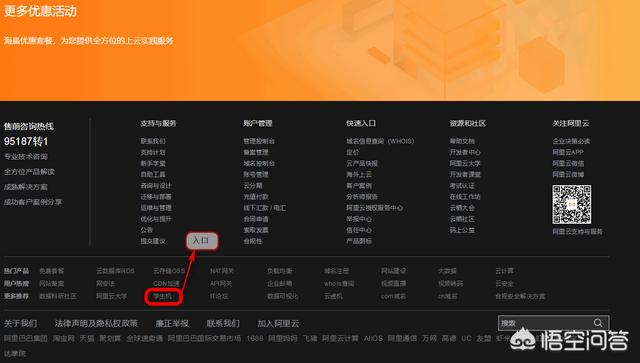Open the 信任中心 quick entry link
The height and width of the screenshot is (363, 640).
pyautogui.click(x=359, y=230)
